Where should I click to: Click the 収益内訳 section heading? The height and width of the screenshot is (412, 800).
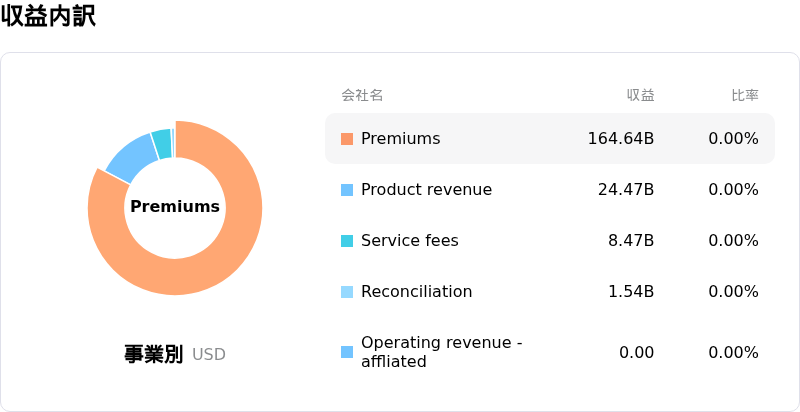coord(48,16)
